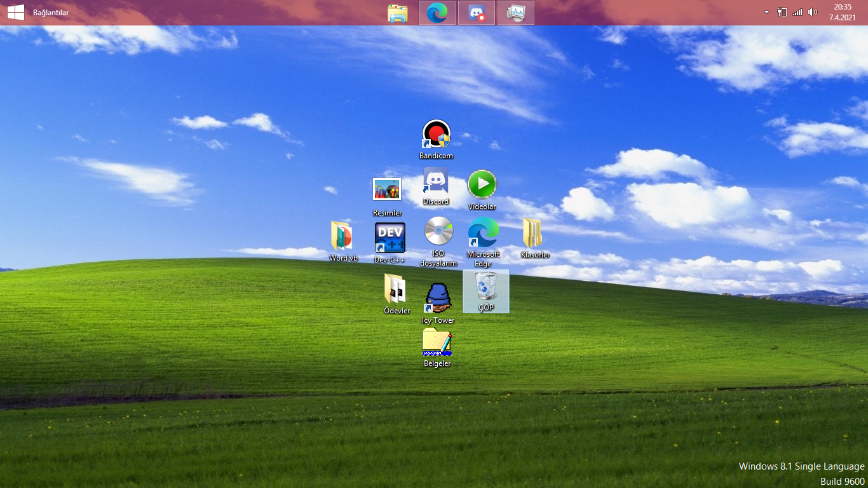Select the Belgeler documents folder
The height and width of the screenshot is (488, 868).
point(437,348)
